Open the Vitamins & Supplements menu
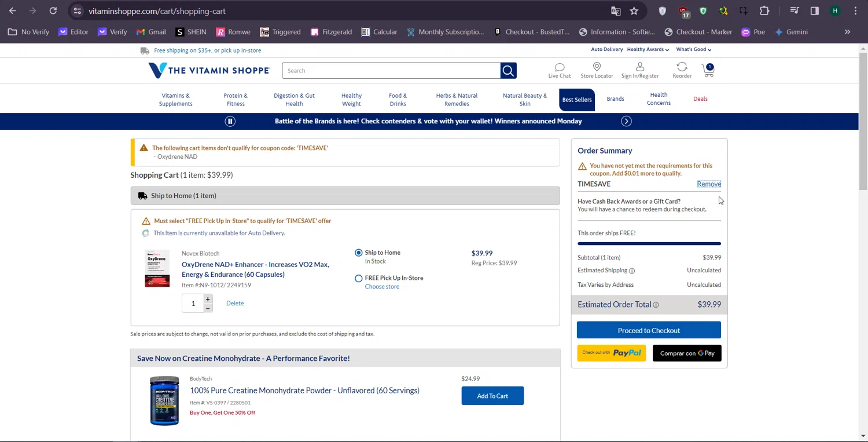The width and height of the screenshot is (868, 442). [x=175, y=100]
